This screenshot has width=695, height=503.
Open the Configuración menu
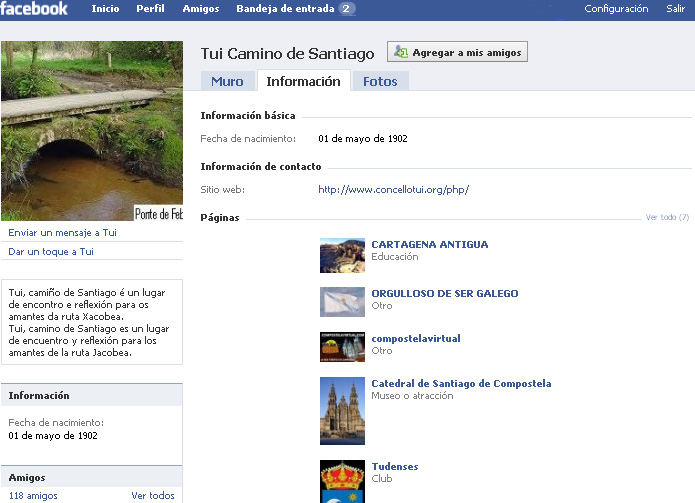click(x=616, y=9)
